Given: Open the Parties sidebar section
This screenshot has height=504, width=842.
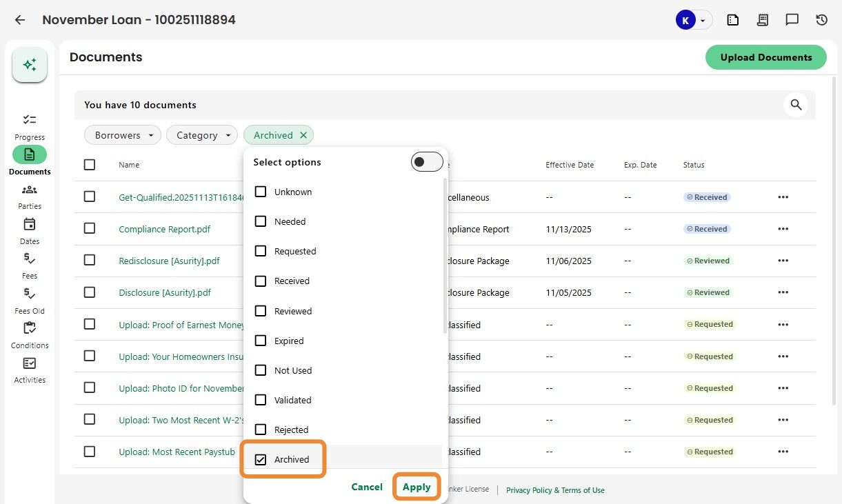Looking at the screenshot, I should click(x=30, y=190).
